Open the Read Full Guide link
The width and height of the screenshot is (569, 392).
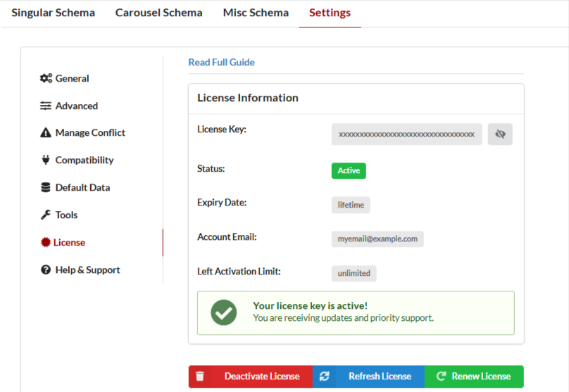[221, 63]
